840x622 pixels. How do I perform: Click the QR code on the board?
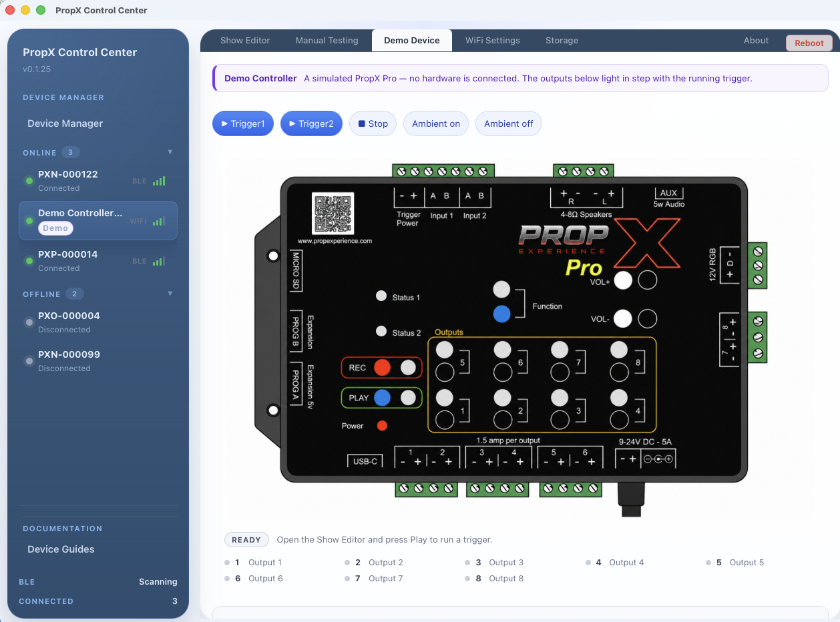[333, 214]
